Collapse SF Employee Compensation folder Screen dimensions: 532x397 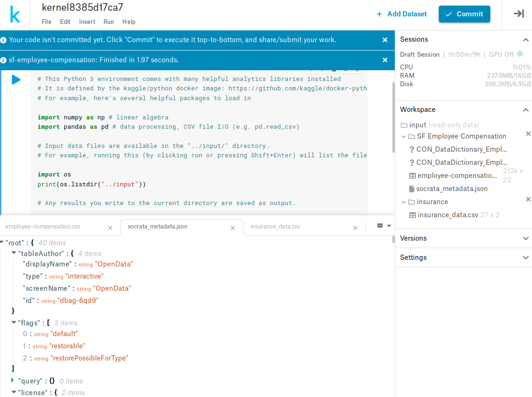pyautogui.click(x=403, y=136)
